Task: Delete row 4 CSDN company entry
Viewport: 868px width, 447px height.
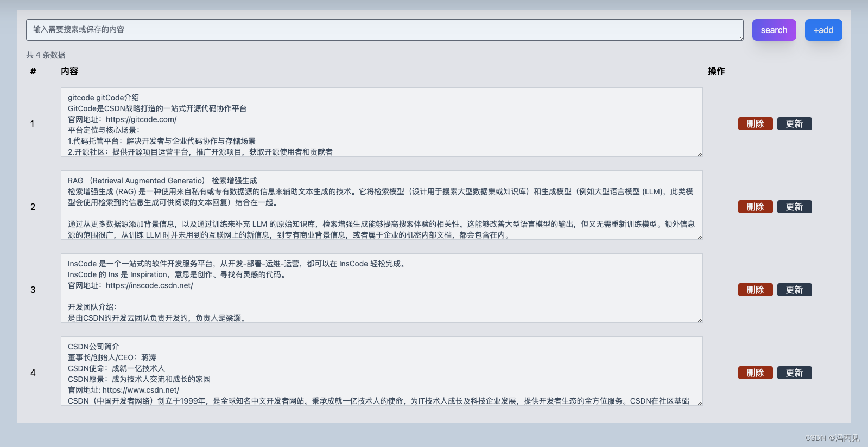Action: click(x=755, y=373)
